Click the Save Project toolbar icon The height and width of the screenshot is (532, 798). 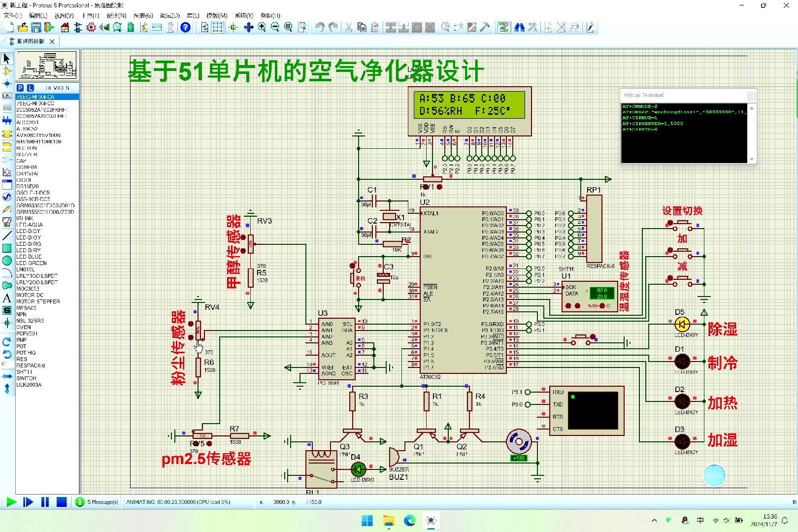[36, 28]
